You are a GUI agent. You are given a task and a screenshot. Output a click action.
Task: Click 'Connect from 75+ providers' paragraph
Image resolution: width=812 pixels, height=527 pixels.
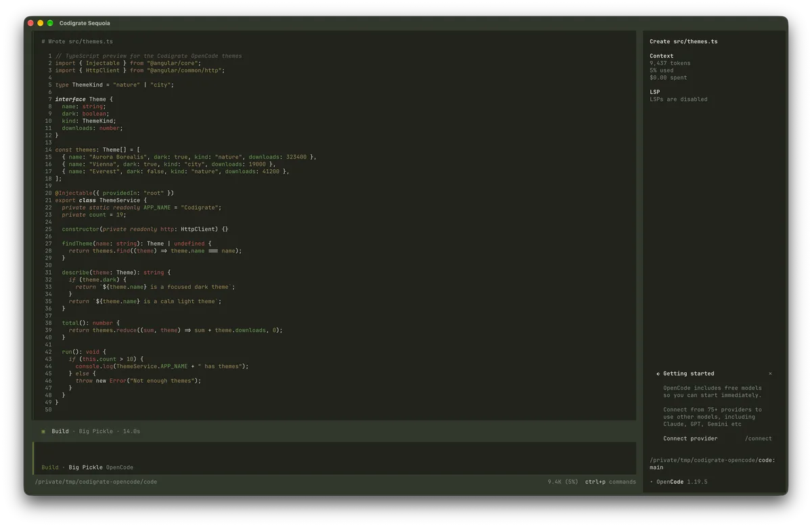(x=713, y=417)
